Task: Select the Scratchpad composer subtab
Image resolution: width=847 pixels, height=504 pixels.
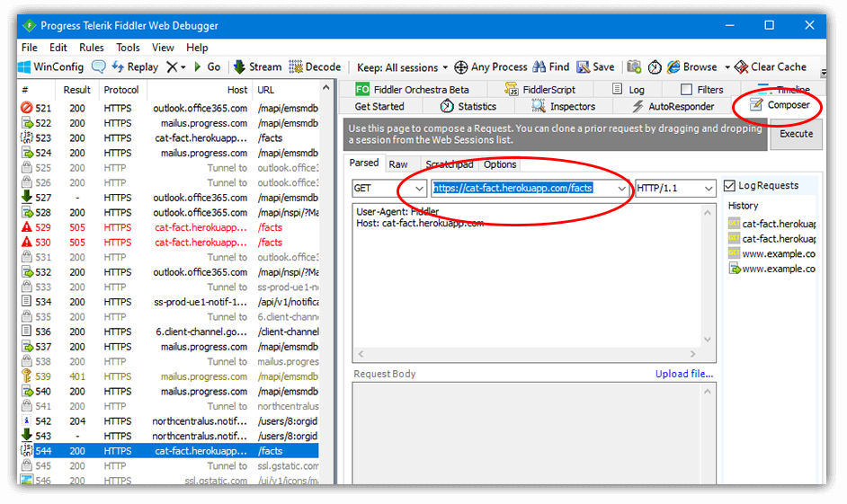Action: 449,164
